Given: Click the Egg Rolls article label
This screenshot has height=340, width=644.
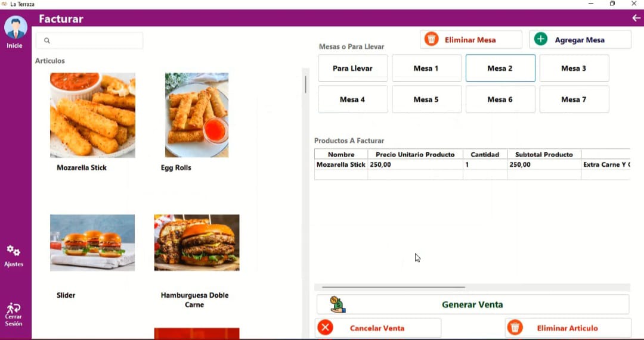Looking at the screenshot, I should pos(176,168).
